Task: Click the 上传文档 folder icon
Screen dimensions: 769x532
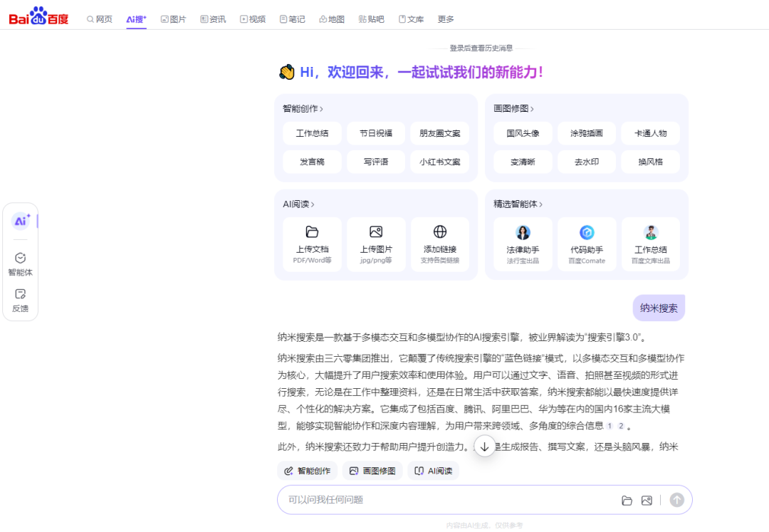Action: (x=313, y=231)
